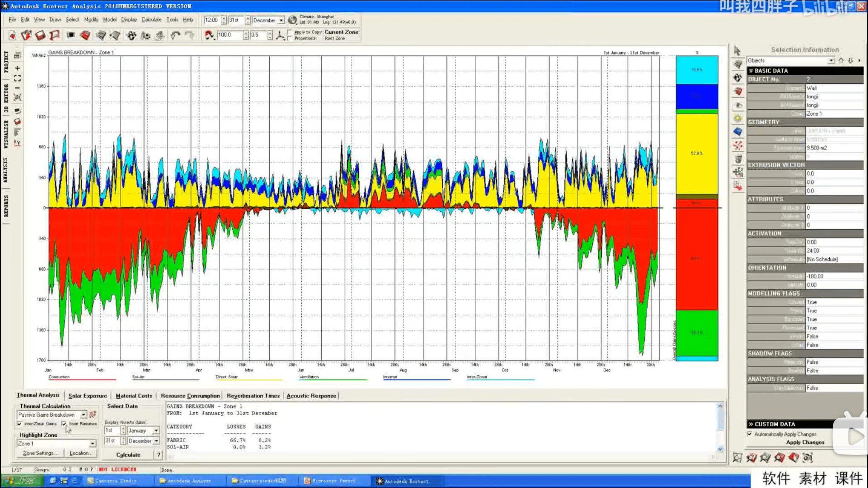Toggle the Inter-Zonal Gains checkbox
The image size is (868, 488).
(20, 424)
